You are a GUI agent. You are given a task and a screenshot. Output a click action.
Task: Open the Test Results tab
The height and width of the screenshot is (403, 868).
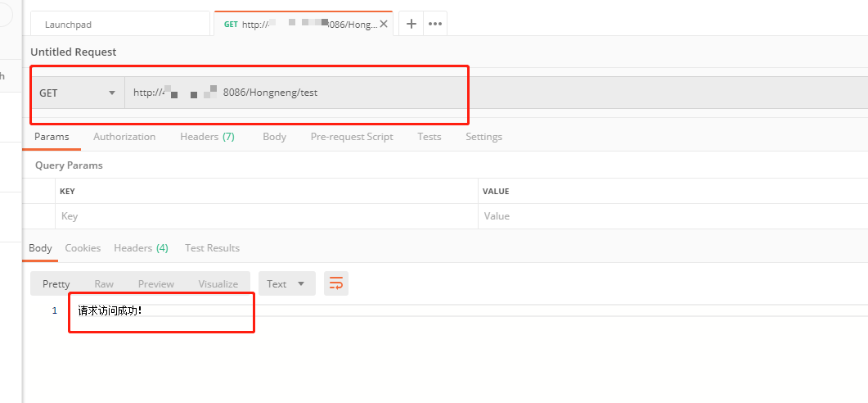pos(212,248)
